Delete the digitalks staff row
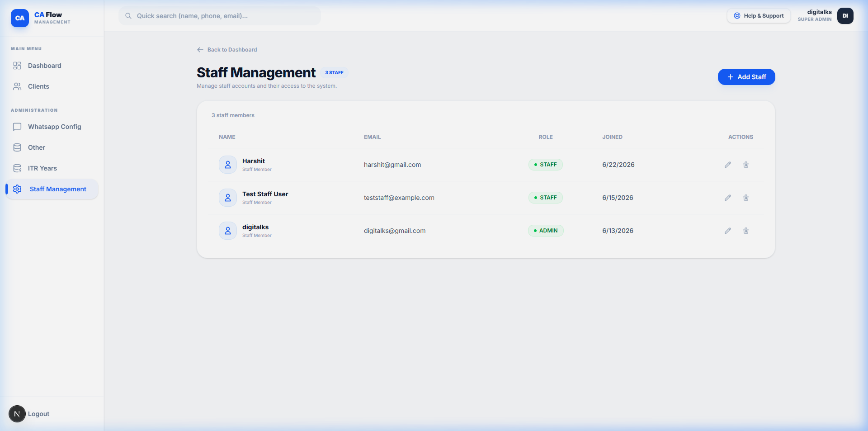868x431 pixels. pos(746,231)
